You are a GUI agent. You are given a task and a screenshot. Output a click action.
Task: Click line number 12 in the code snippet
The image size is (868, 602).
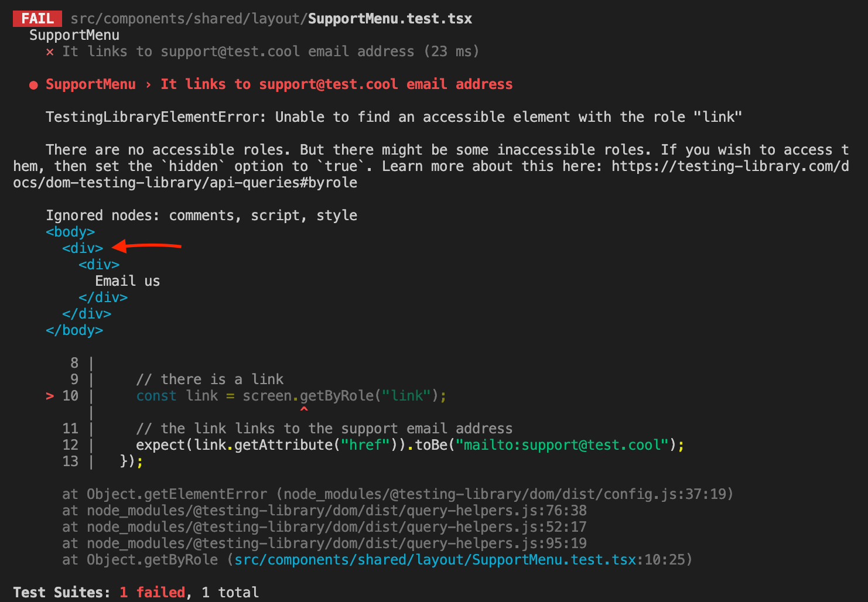[70, 444]
